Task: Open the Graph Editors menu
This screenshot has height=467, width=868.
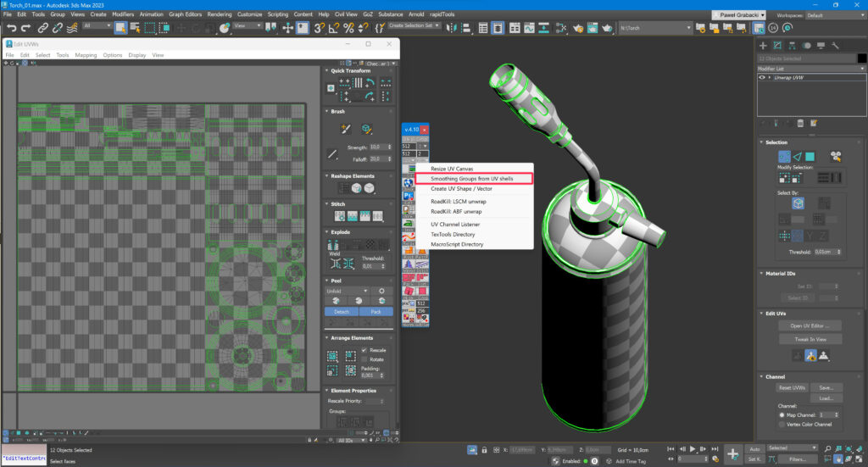Action: pyautogui.click(x=185, y=14)
